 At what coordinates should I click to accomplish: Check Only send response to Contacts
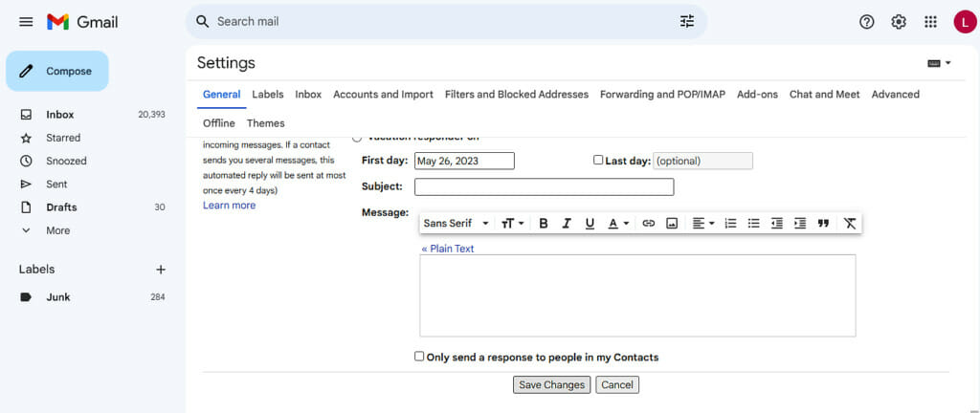(x=419, y=357)
